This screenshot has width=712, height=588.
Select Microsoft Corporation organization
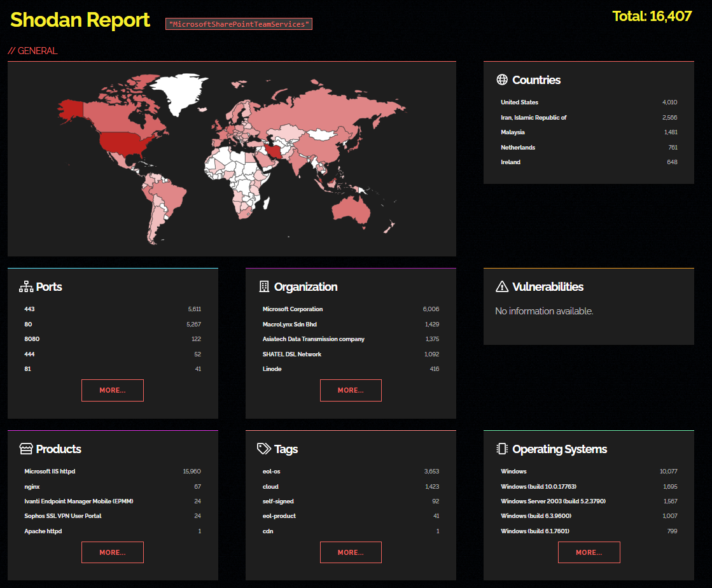tap(351, 309)
